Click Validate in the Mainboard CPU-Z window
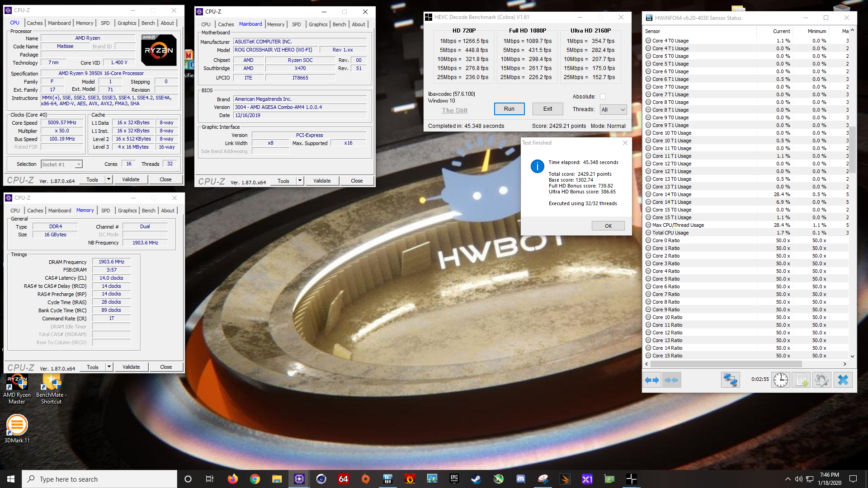 [321, 181]
